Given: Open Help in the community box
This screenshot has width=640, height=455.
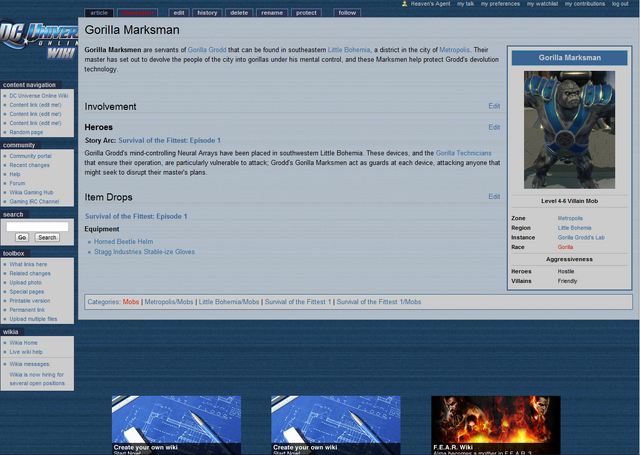Looking at the screenshot, I should pyautogui.click(x=15, y=174).
